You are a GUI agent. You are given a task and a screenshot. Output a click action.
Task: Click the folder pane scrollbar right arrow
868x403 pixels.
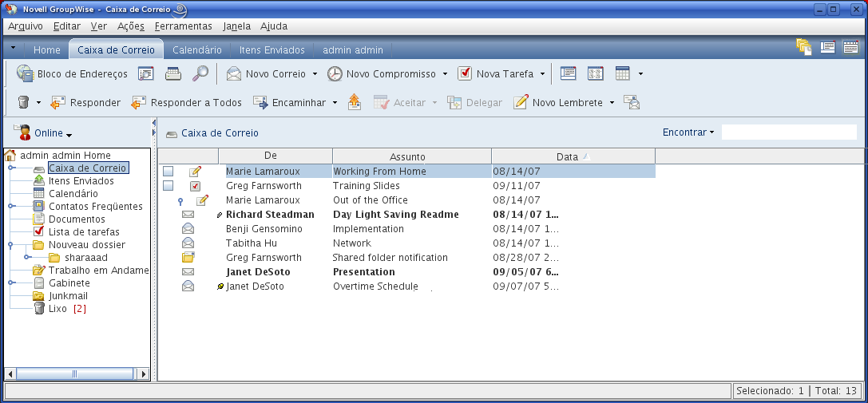(144, 373)
